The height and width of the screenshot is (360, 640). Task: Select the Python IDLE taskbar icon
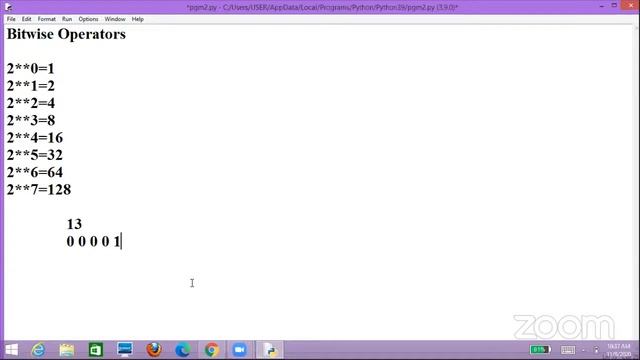pyautogui.click(x=270, y=350)
